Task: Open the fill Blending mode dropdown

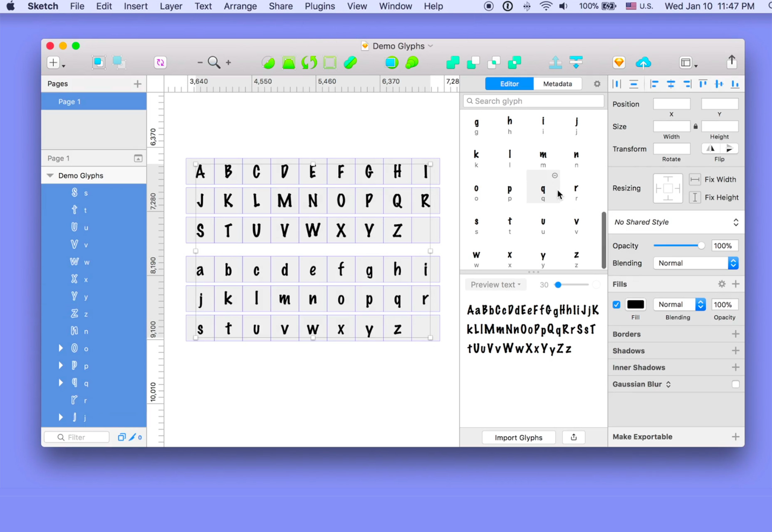Action: [x=680, y=305]
